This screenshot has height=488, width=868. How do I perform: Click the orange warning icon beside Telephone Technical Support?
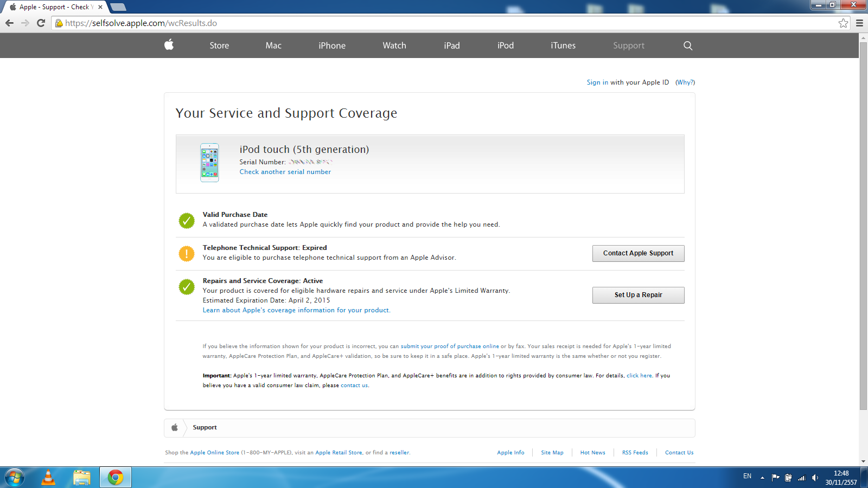coord(187,254)
